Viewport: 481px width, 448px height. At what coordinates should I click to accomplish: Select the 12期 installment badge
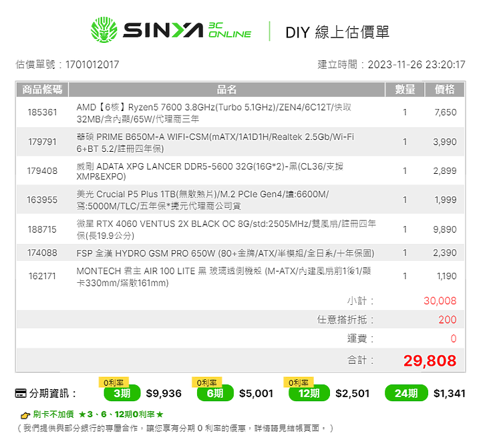[309, 393]
